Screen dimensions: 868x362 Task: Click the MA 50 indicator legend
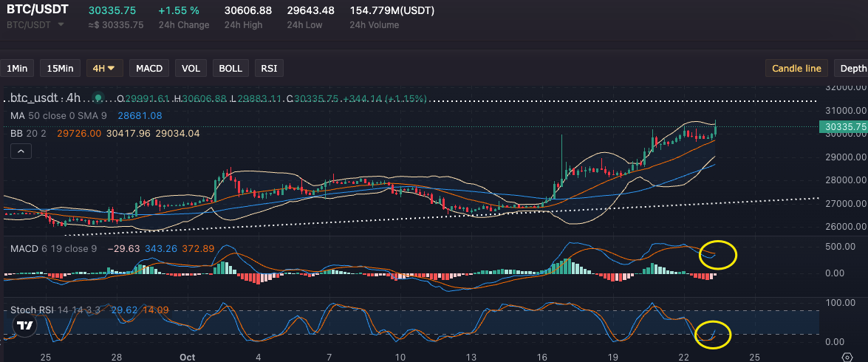pos(59,116)
